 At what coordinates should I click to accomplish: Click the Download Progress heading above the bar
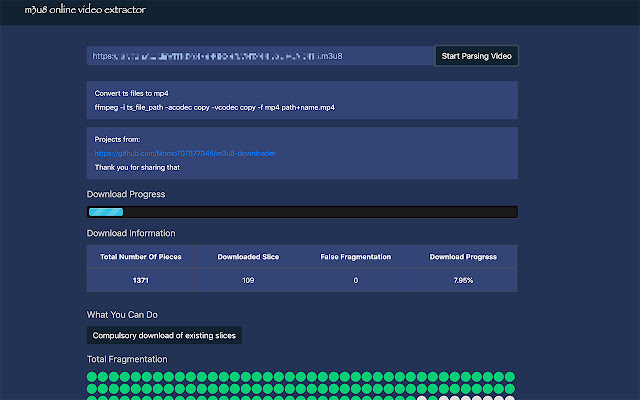click(126, 194)
